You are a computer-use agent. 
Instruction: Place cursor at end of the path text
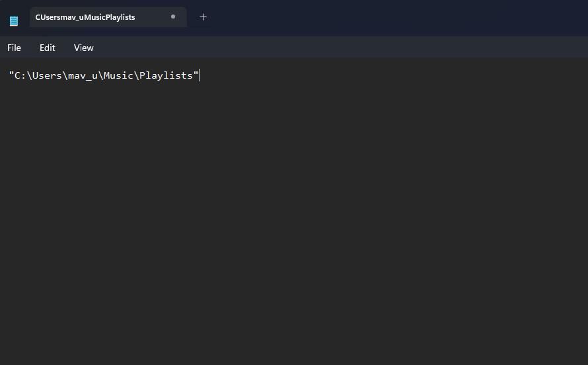point(199,75)
